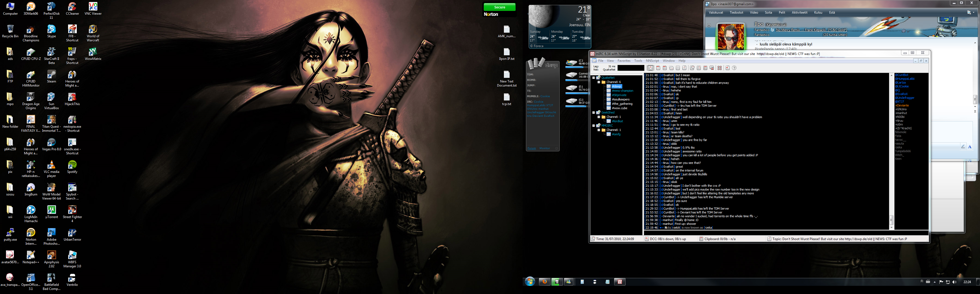Click the clock timer icon in toolbar
980x294 pixels.
click(x=692, y=68)
